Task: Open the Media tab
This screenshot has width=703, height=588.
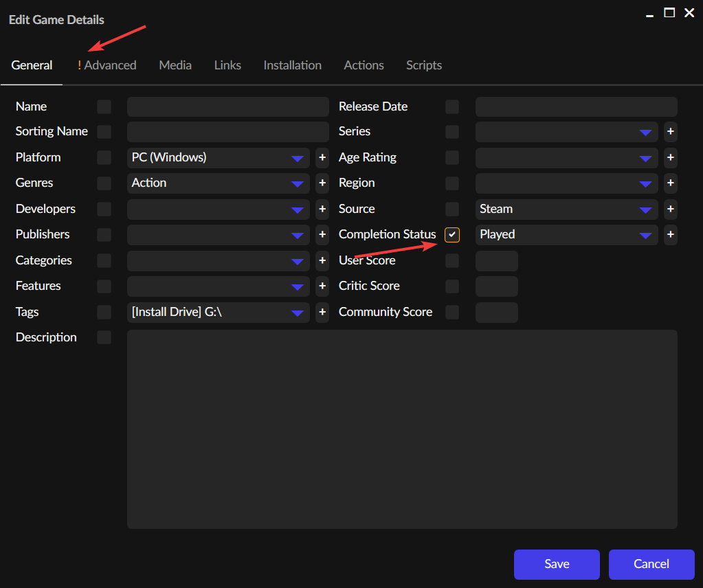Action: (x=175, y=65)
